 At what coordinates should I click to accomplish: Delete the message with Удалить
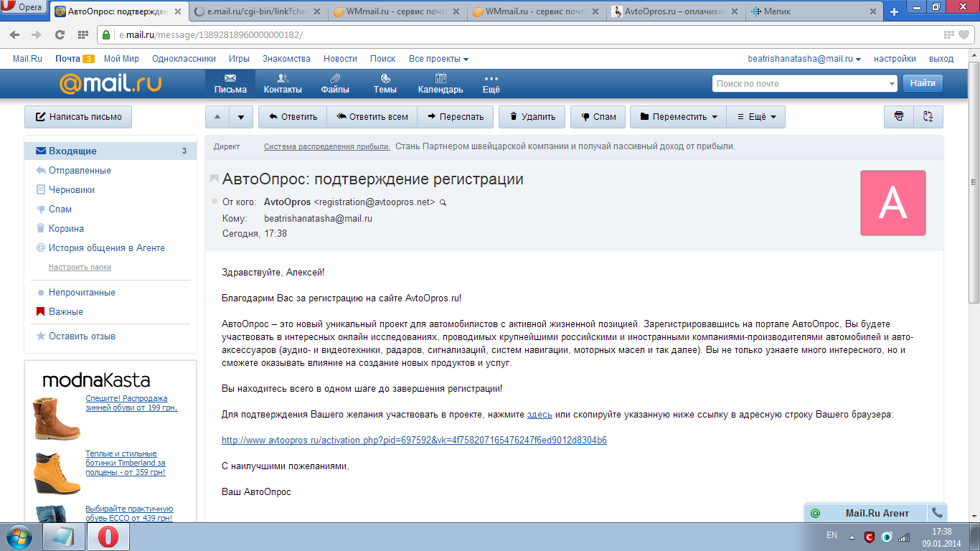[x=532, y=117]
